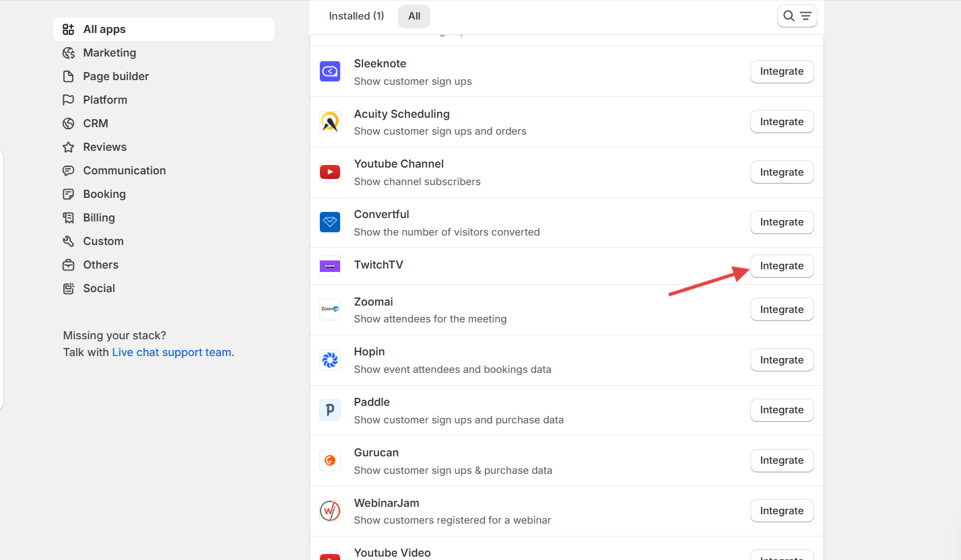The image size is (961, 560).
Task: Open the search and filter button
Action: [x=797, y=16]
